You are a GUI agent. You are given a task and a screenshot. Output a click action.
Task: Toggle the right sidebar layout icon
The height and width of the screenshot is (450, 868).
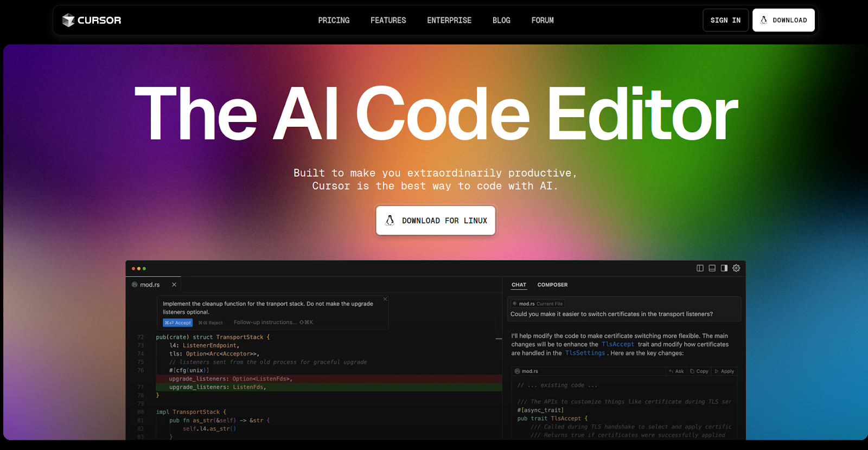pyautogui.click(x=724, y=268)
